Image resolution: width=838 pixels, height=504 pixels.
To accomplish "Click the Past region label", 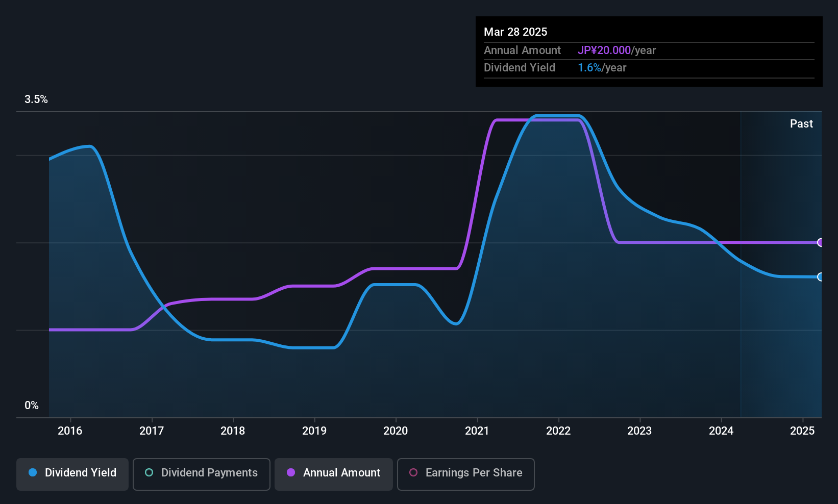I will point(801,123).
